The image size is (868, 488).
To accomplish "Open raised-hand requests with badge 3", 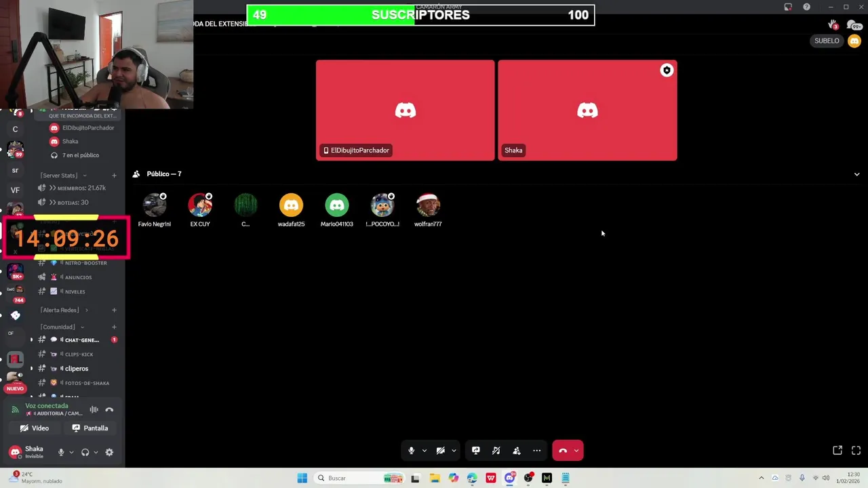I will pos(833,25).
